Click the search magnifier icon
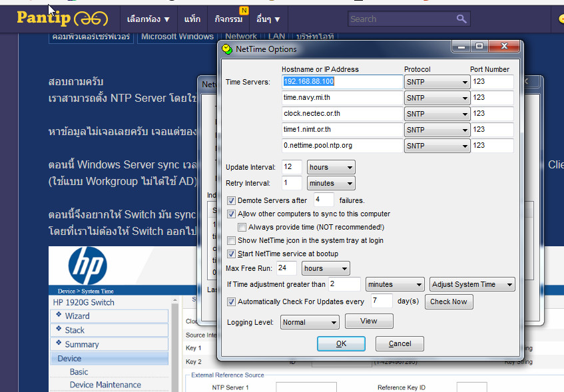Screen dimensions: 564x392 coord(461,19)
